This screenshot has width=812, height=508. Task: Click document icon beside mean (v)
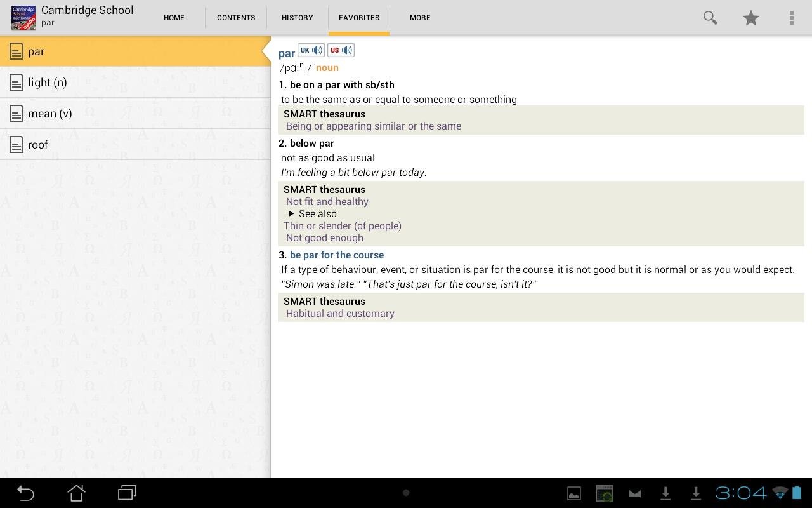coord(16,114)
